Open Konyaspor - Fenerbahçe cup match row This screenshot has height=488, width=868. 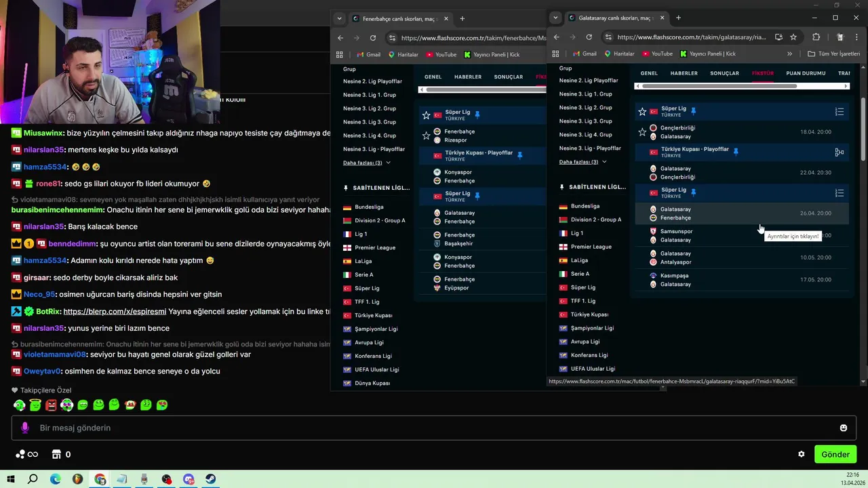click(481, 176)
